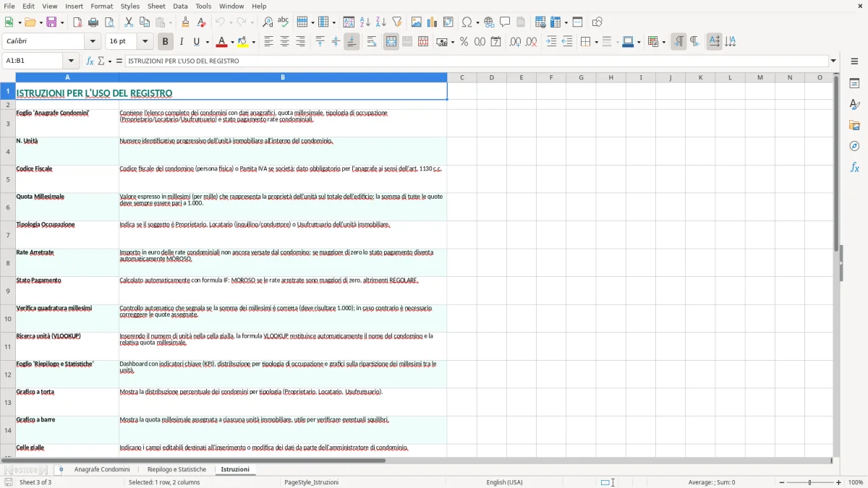Click the Copy icon
The height and width of the screenshot is (488, 868).
tap(145, 22)
